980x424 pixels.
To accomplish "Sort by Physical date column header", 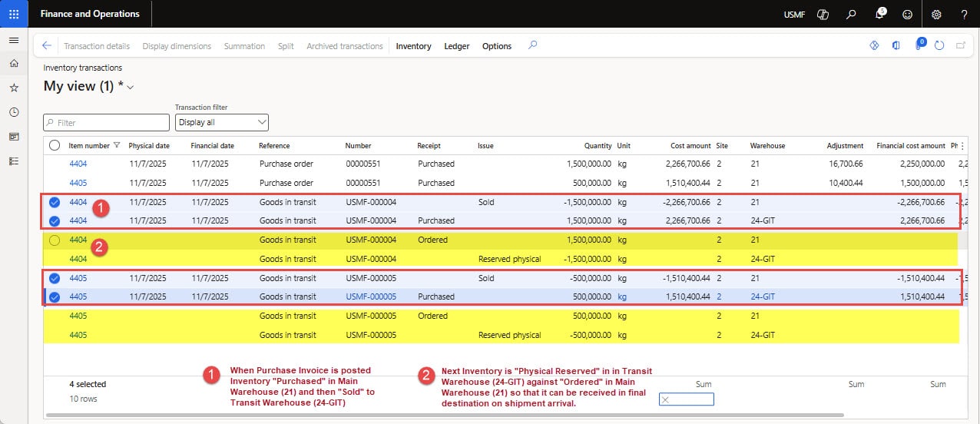I will coord(149,145).
